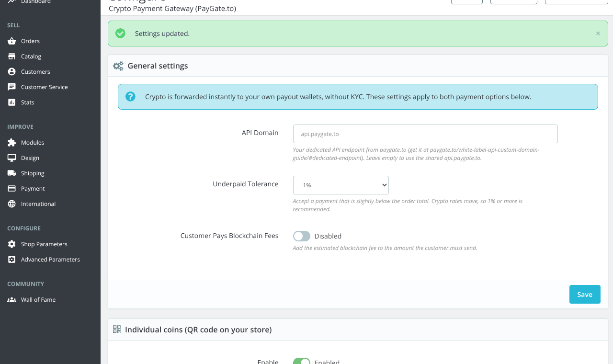Click the Payment card icon
613x364 pixels.
click(12, 189)
